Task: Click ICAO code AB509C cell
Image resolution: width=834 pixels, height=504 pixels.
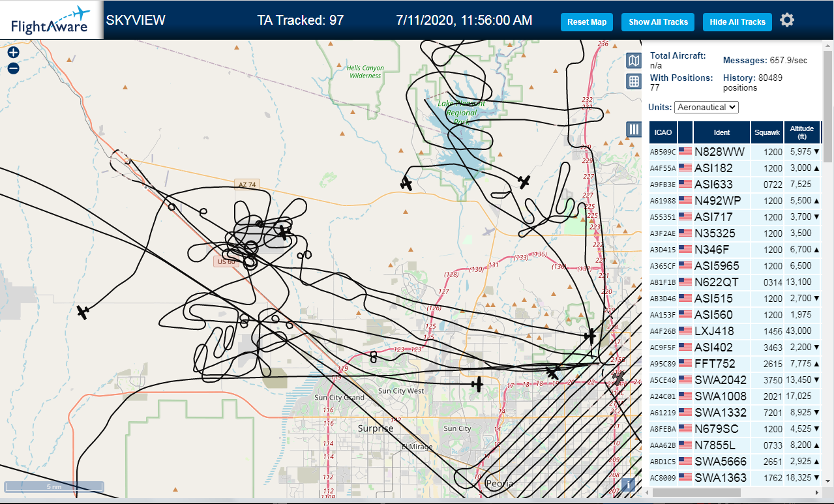Action: pos(663,152)
